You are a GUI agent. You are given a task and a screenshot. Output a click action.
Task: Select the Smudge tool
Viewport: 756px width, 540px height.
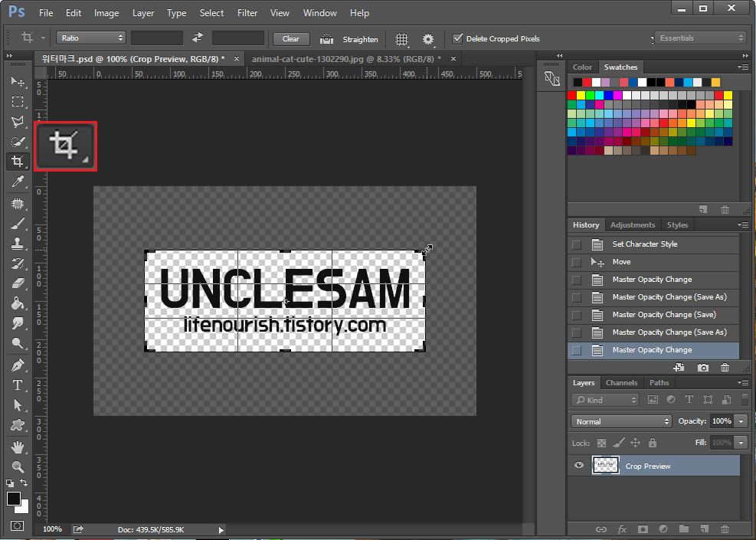pos(18,323)
